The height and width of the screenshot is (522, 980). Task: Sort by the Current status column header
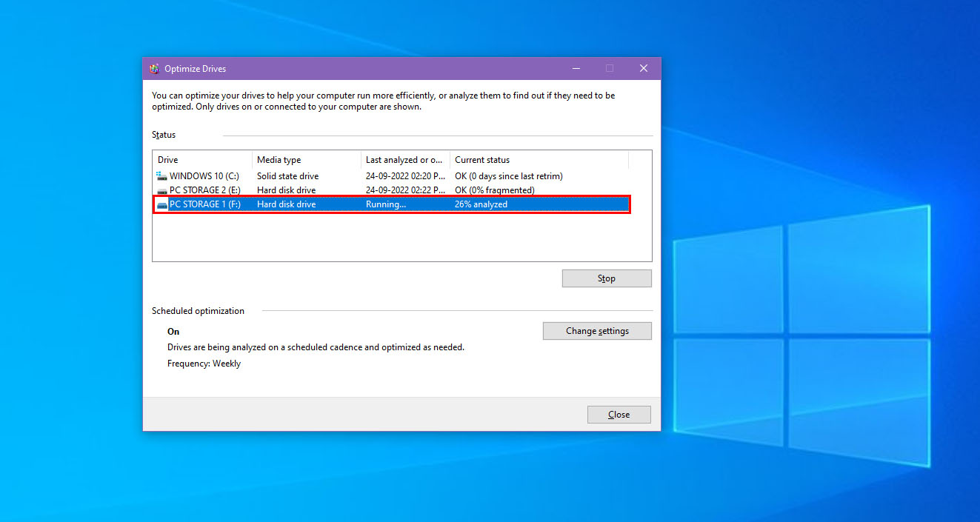(481, 159)
